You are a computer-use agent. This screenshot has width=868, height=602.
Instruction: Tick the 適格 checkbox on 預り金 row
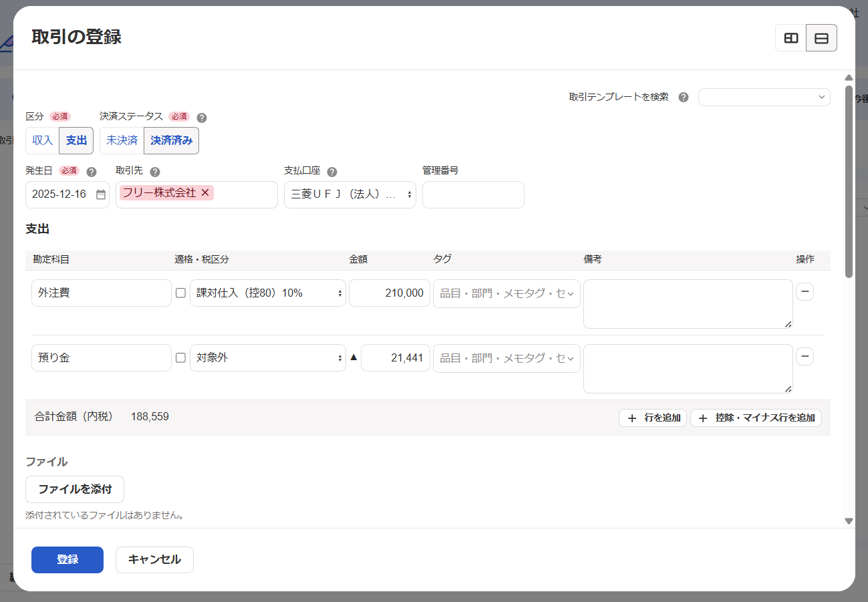click(x=180, y=357)
